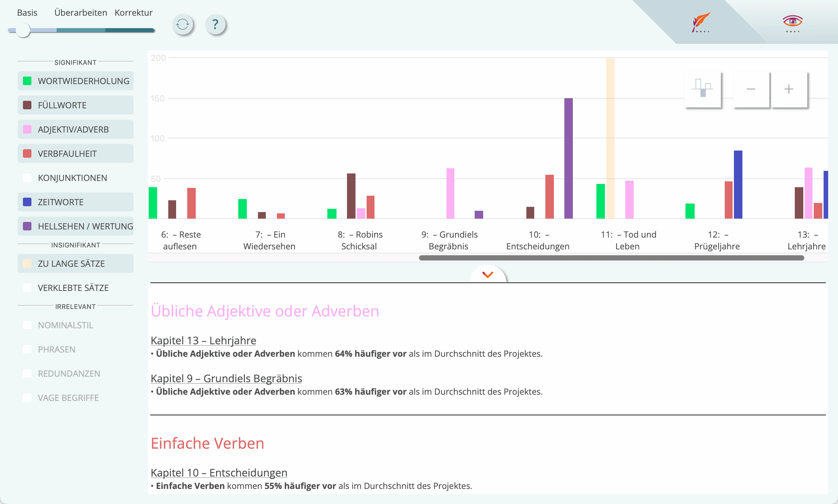The width and height of the screenshot is (838, 504).
Task: Toggle FÜLLWORTE filter
Action: click(x=75, y=105)
